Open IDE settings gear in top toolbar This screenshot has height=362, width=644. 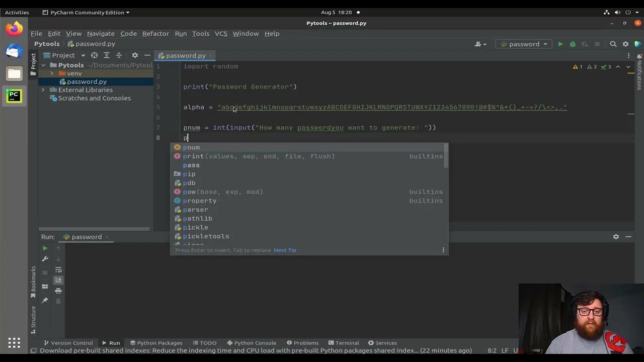tap(625, 44)
